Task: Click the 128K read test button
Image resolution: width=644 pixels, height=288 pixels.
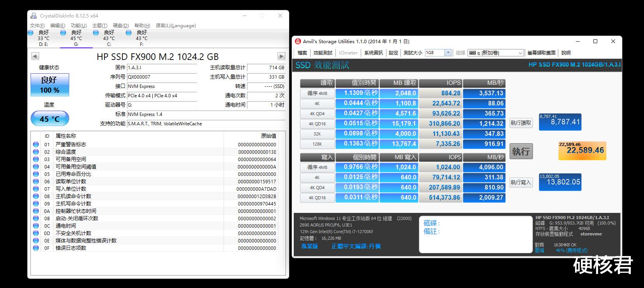Action: 317,144
